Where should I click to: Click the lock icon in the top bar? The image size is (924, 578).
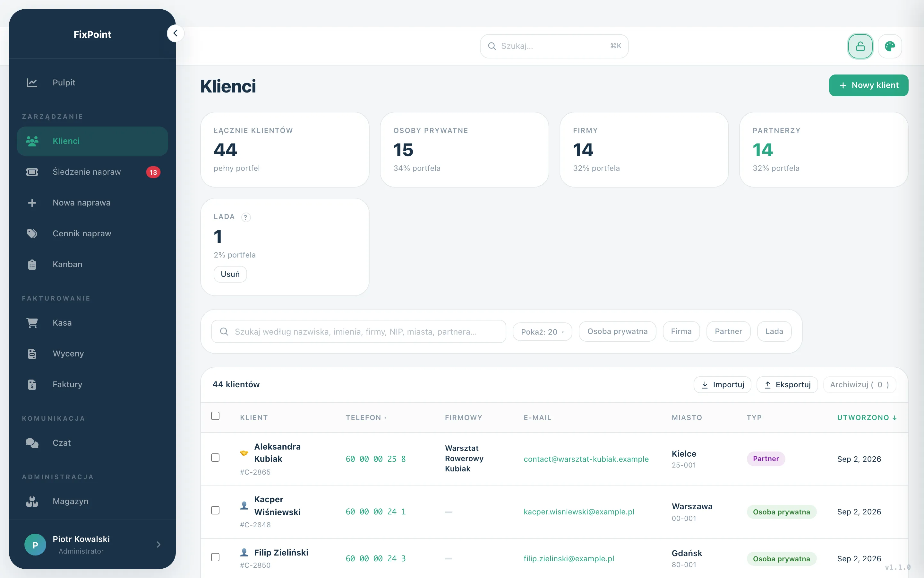[x=860, y=46]
